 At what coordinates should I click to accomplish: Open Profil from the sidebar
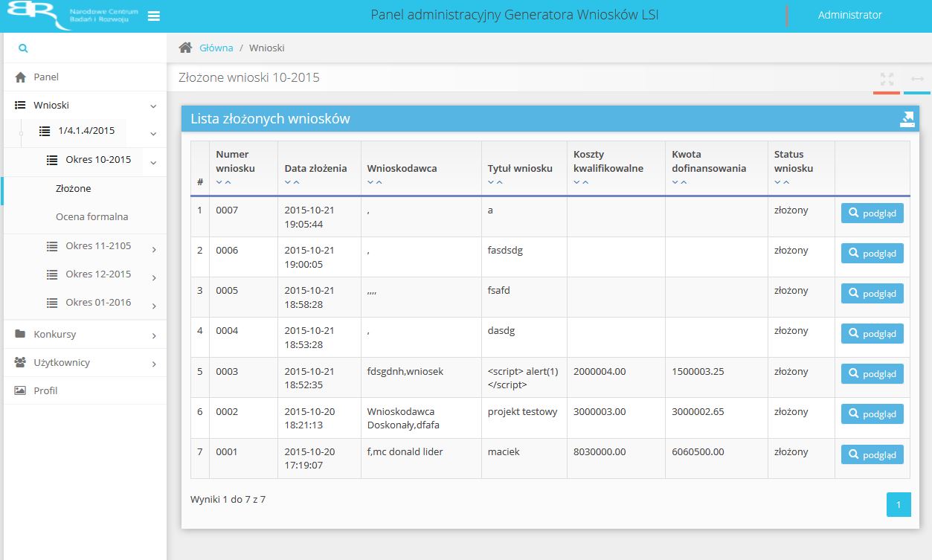(x=45, y=390)
